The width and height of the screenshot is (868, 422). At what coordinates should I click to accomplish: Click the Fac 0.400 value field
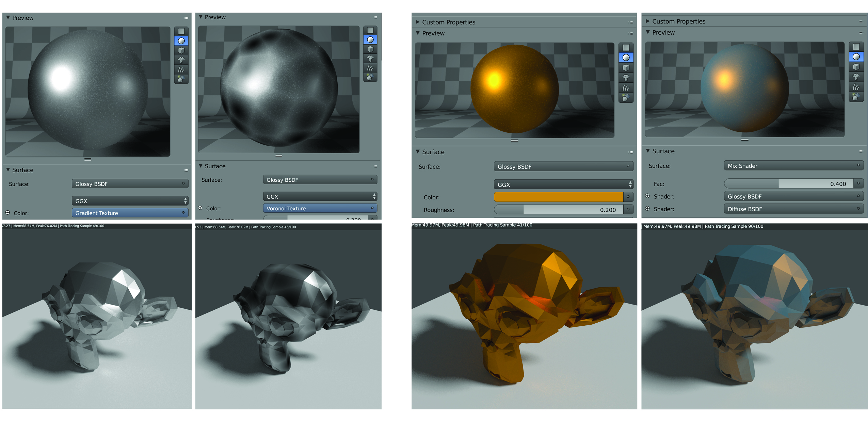tap(788, 184)
